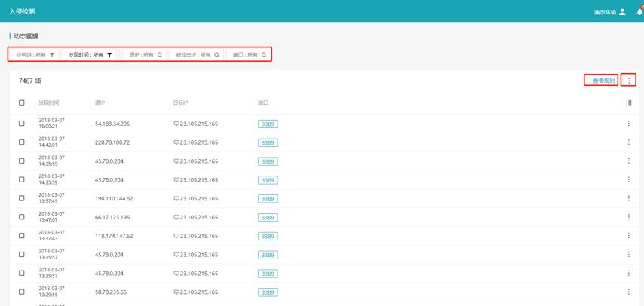The height and width of the screenshot is (306, 644).
Task: Open the three-dot menu next to 查看规则
Action: [629, 81]
